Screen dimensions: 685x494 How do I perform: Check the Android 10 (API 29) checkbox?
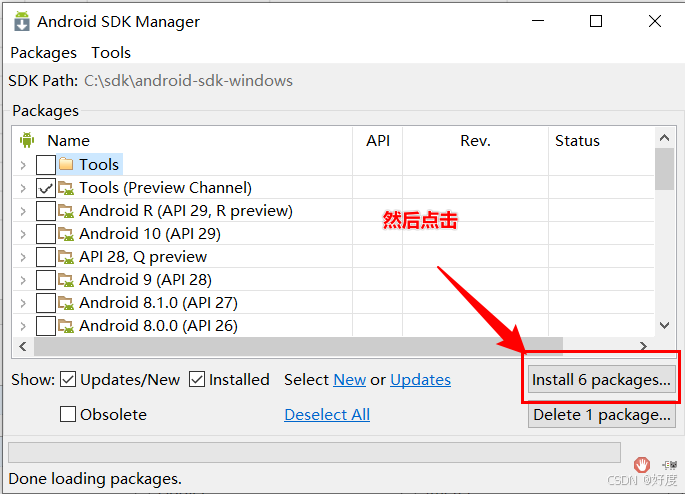coord(46,234)
